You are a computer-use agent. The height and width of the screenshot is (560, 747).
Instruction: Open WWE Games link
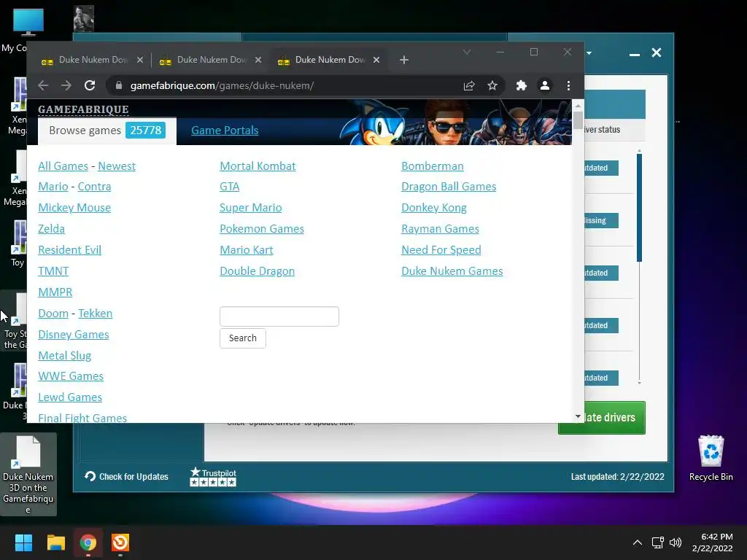(x=71, y=376)
